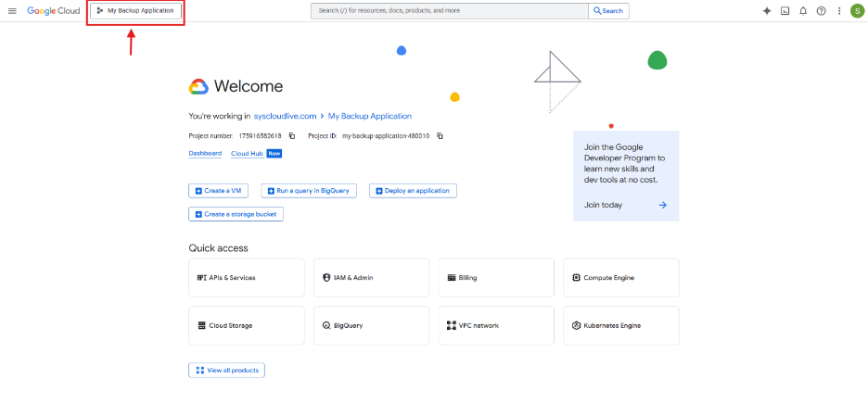Open the My Backup Application project picker
Image resolution: width=868 pixels, height=404 pixels.
click(x=135, y=11)
